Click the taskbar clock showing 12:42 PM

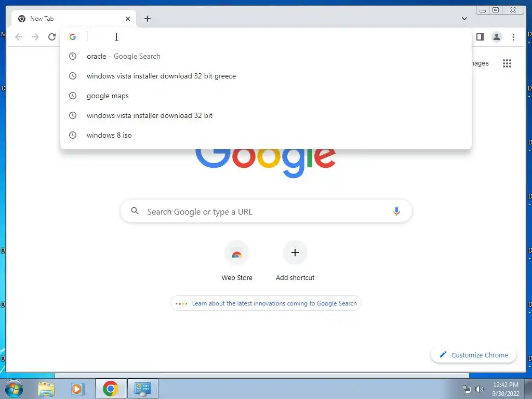click(x=506, y=389)
